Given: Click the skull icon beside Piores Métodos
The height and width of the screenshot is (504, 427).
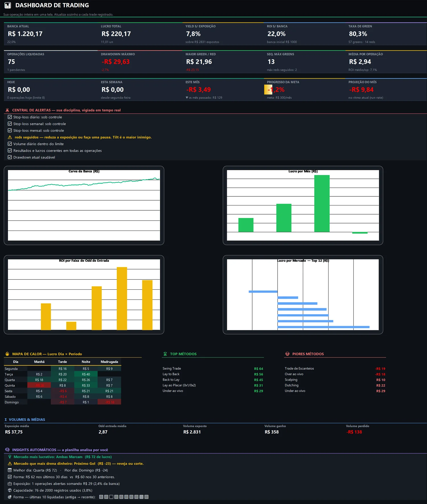Looking at the screenshot, I should pyautogui.click(x=287, y=354).
